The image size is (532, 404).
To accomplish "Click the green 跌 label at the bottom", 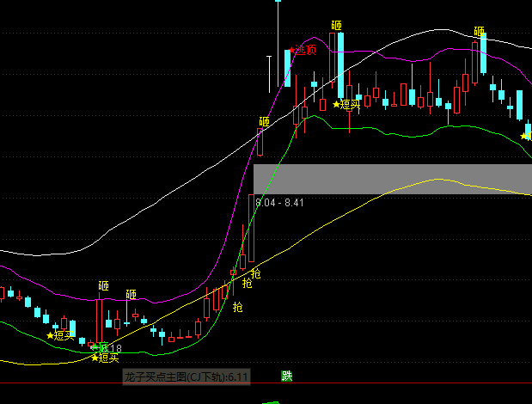I will pyautogui.click(x=286, y=376).
